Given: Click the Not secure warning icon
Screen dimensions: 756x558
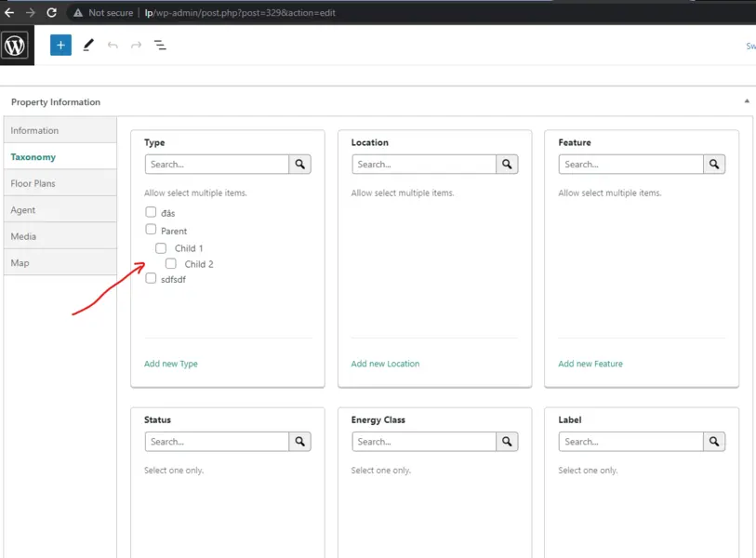Looking at the screenshot, I should (x=80, y=13).
